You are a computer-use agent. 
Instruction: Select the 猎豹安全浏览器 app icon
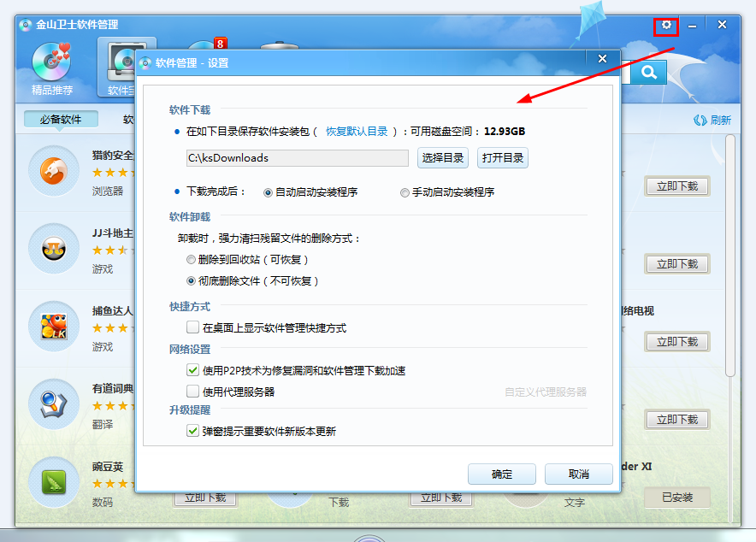54,172
